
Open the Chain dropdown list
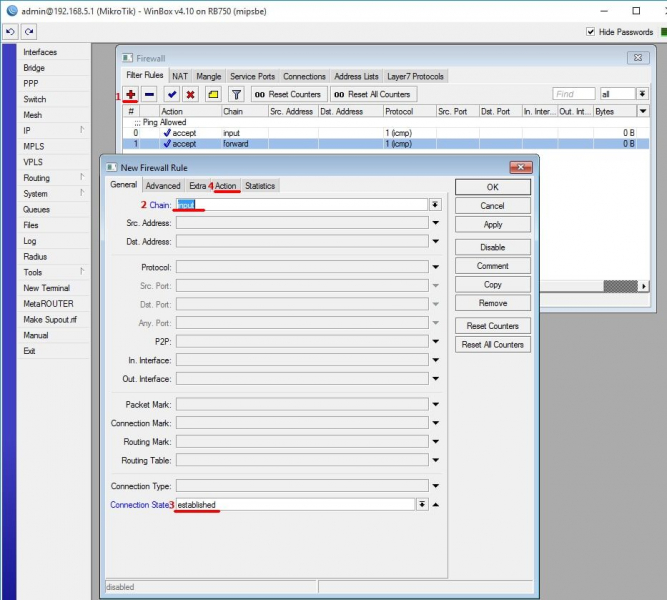tap(435, 204)
